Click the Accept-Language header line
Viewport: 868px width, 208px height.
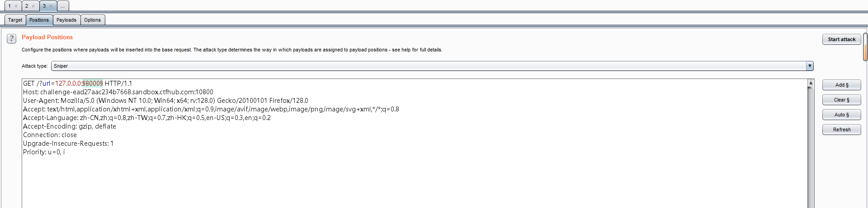pos(147,118)
